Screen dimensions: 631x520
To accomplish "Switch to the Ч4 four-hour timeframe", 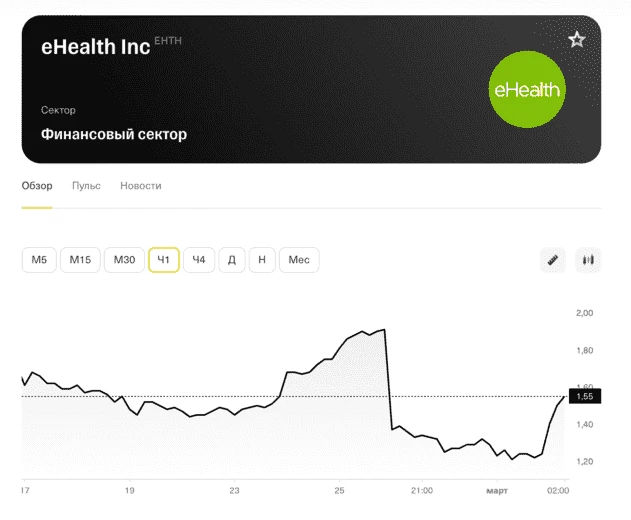I will pos(198,260).
